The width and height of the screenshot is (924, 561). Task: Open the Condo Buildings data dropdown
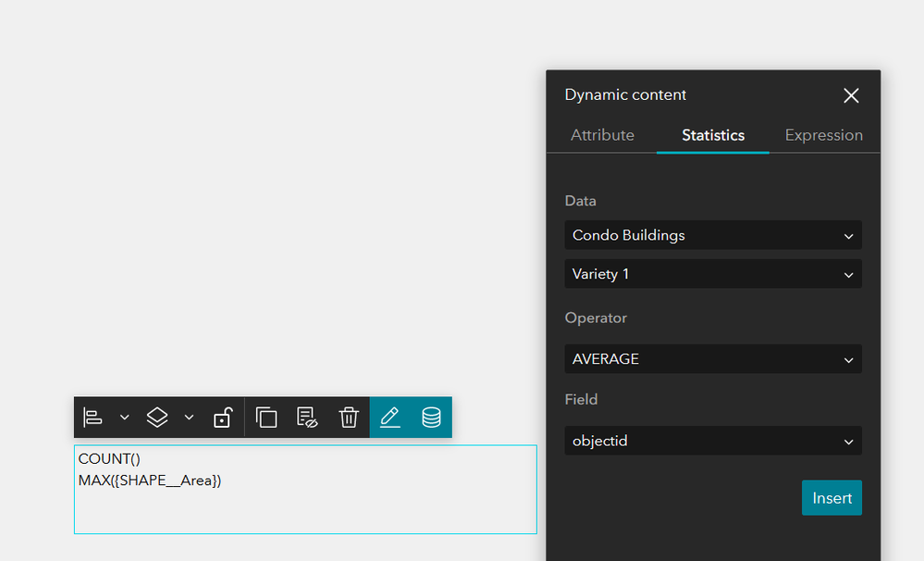pyautogui.click(x=713, y=235)
